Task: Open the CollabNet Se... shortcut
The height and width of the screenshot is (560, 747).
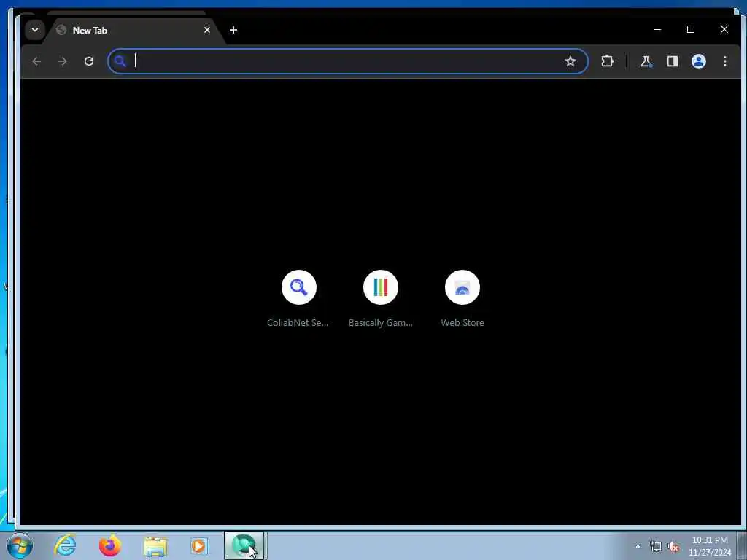Action: (298, 298)
